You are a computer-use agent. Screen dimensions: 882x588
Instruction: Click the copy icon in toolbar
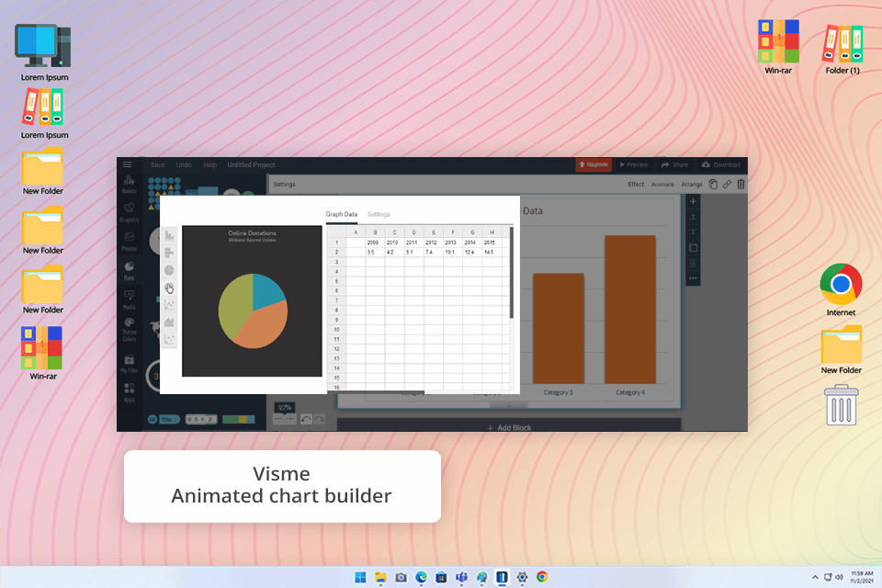click(713, 184)
